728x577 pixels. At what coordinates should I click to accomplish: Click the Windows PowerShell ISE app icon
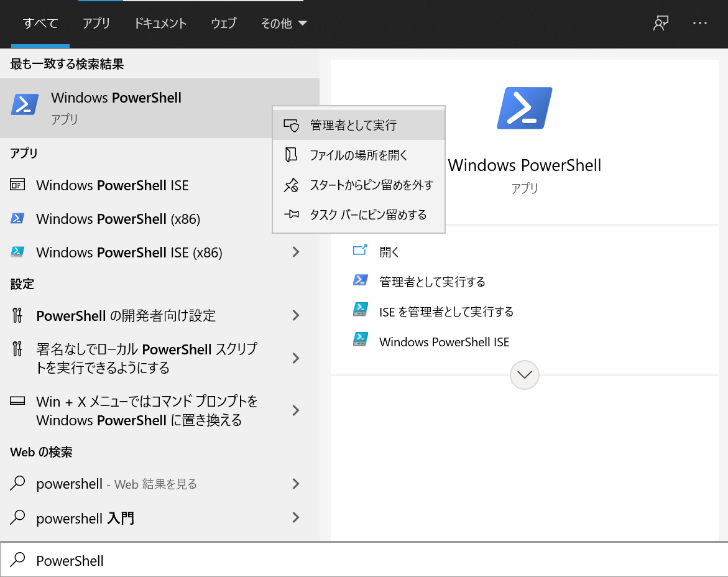click(x=17, y=185)
